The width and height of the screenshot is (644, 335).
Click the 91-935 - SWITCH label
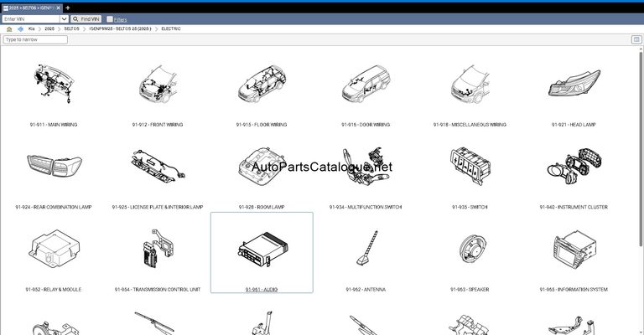pyautogui.click(x=470, y=207)
